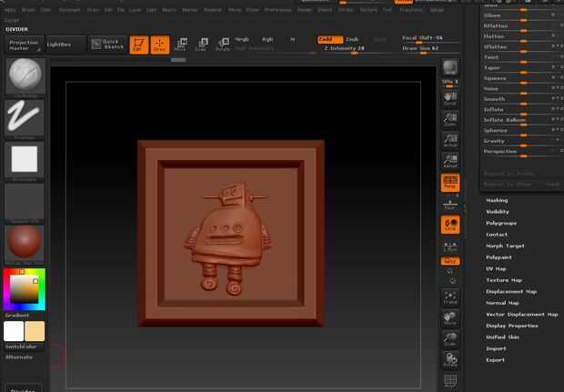Screen dimensions: 564x392
Task: Expand the Visibility subpalette
Action: 498,212
